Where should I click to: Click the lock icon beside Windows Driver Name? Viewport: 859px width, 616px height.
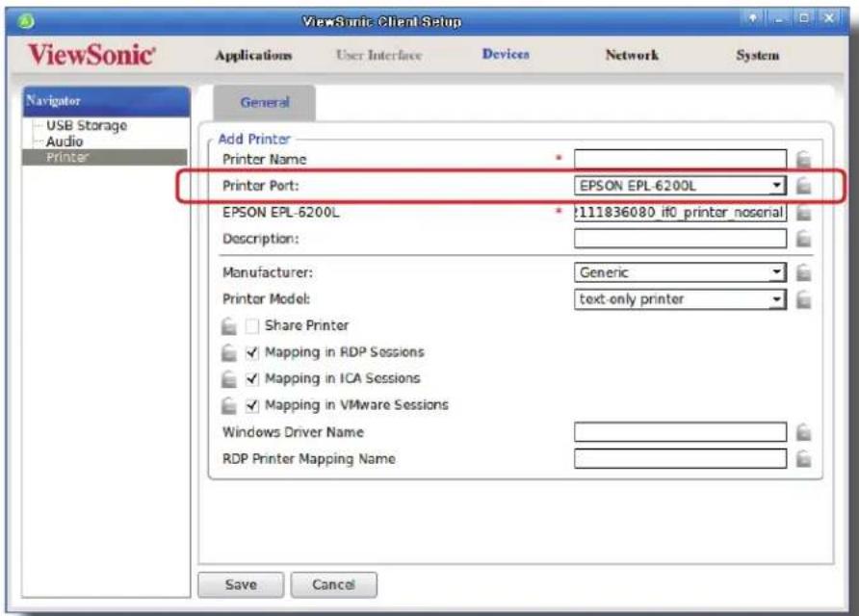(x=803, y=432)
